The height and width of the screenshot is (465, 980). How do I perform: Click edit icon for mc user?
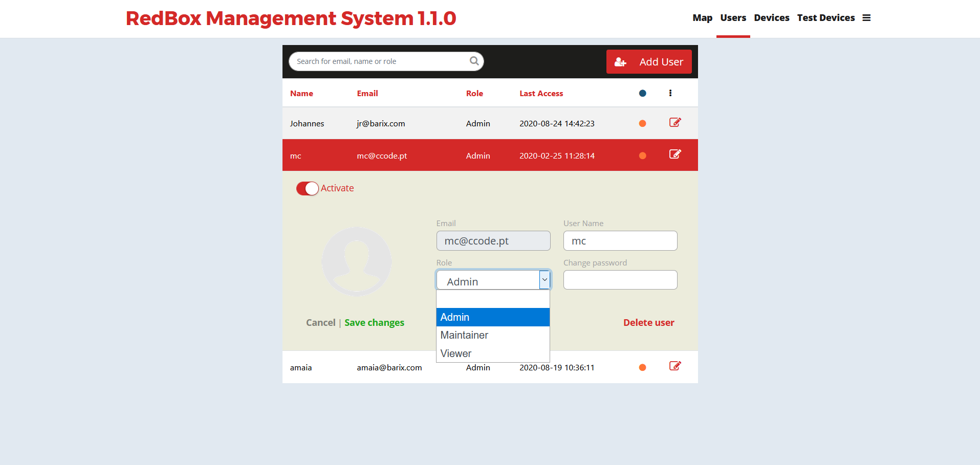pos(675,154)
